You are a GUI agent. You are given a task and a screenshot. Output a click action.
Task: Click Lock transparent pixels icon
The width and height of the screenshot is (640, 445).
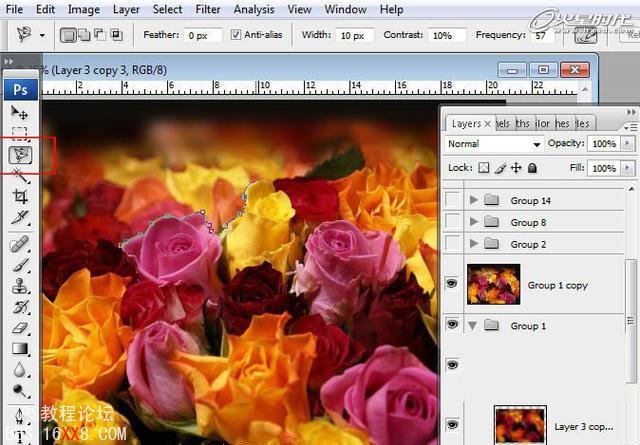(484, 168)
